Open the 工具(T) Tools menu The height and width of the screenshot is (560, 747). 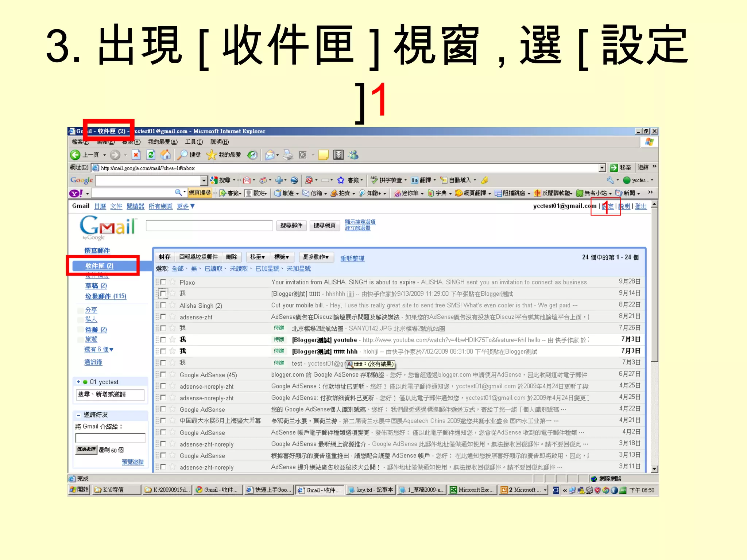pos(194,142)
